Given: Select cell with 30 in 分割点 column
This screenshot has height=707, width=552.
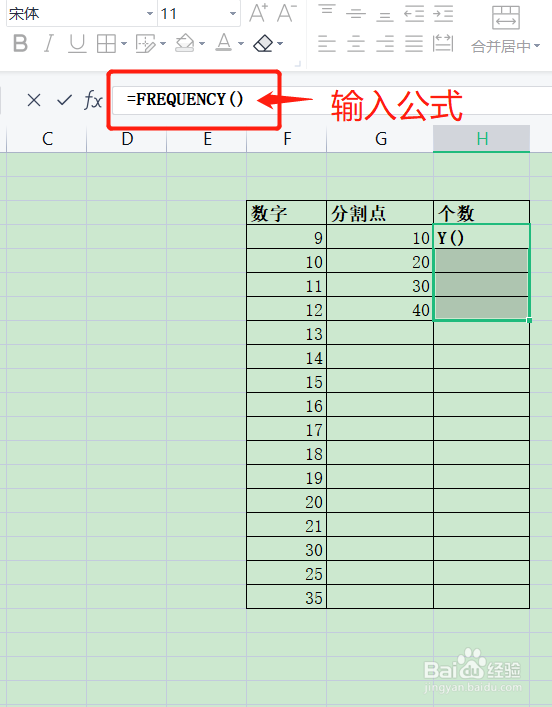Looking at the screenshot, I should point(380,285).
